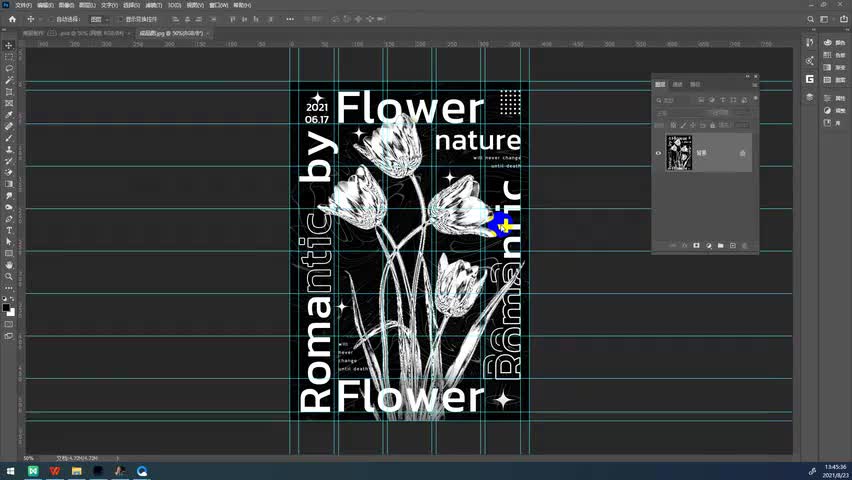This screenshot has width=852, height=480.
Task: Create a new adjustment layer from the Layers panel
Action: tap(709, 246)
